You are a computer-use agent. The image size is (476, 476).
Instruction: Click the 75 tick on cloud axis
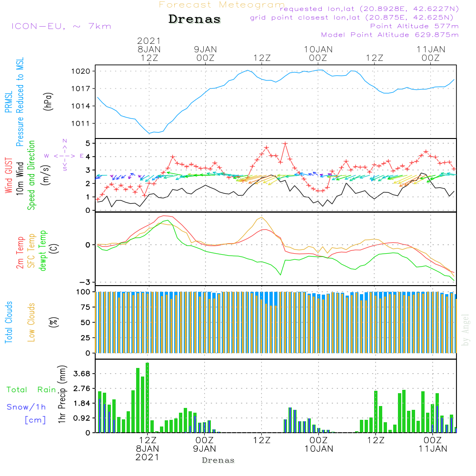click(86, 307)
